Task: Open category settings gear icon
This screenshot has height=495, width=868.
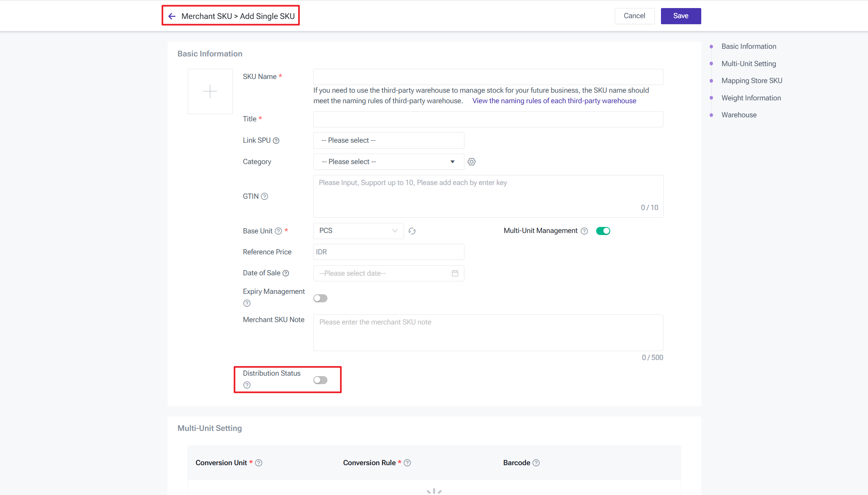Action: 472,162
